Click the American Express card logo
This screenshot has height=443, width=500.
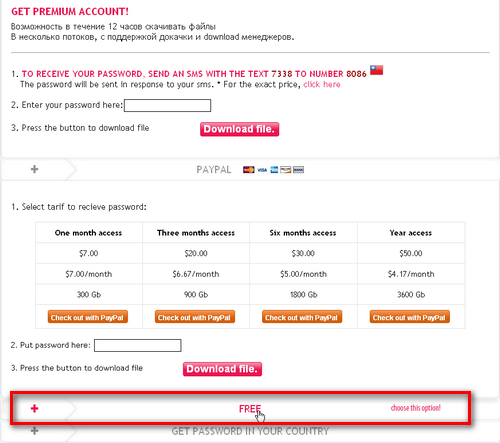click(274, 170)
